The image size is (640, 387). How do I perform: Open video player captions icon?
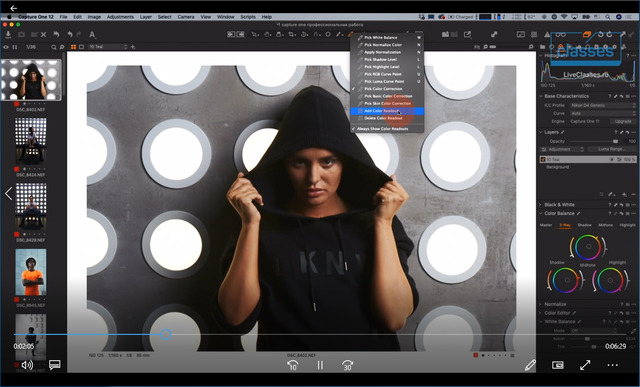(55, 365)
